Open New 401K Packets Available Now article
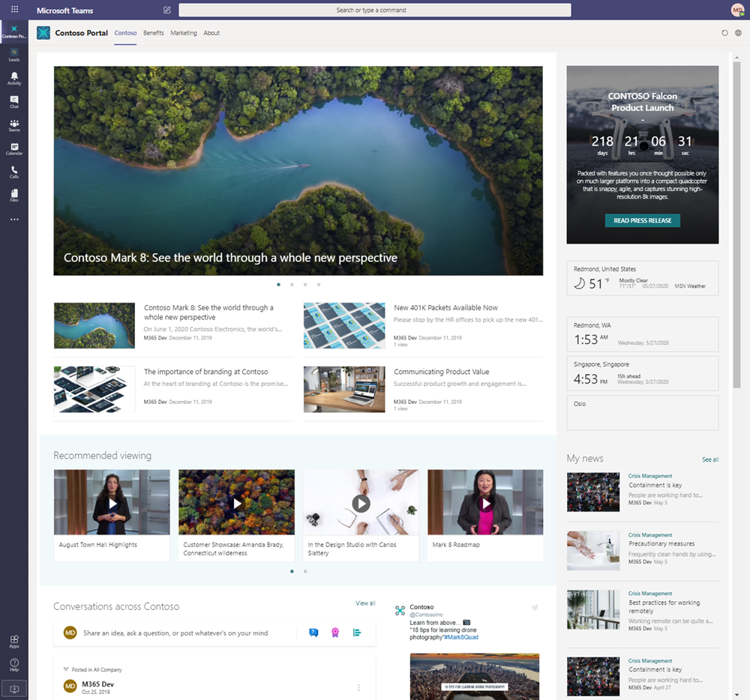The image size is (750, 700). click(445, 308)
